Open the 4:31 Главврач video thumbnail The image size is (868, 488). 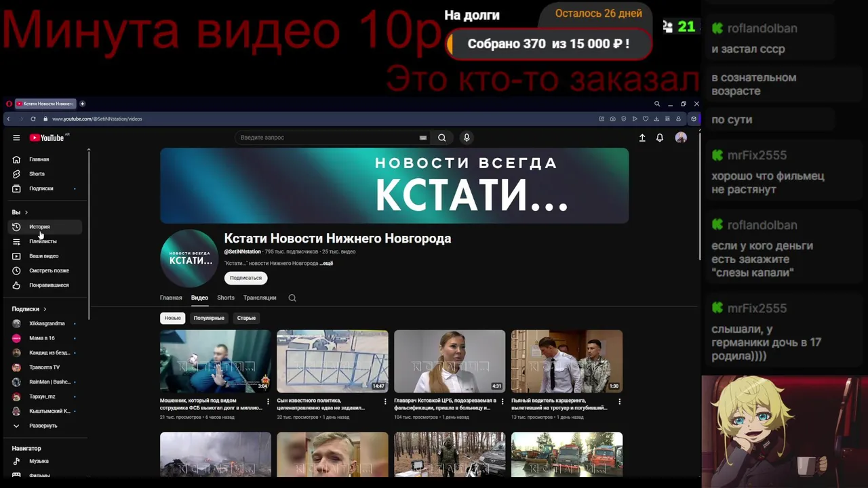(x=450, y=361)
